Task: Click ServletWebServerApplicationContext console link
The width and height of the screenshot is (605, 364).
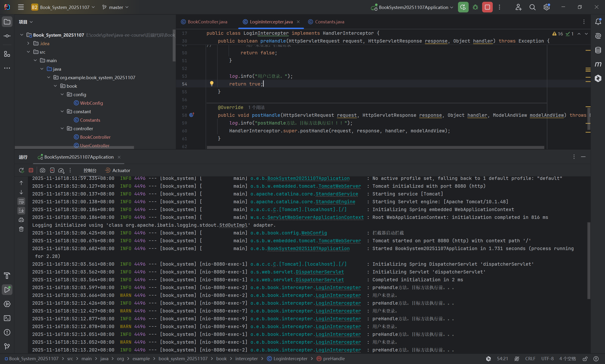Action: 315,217
